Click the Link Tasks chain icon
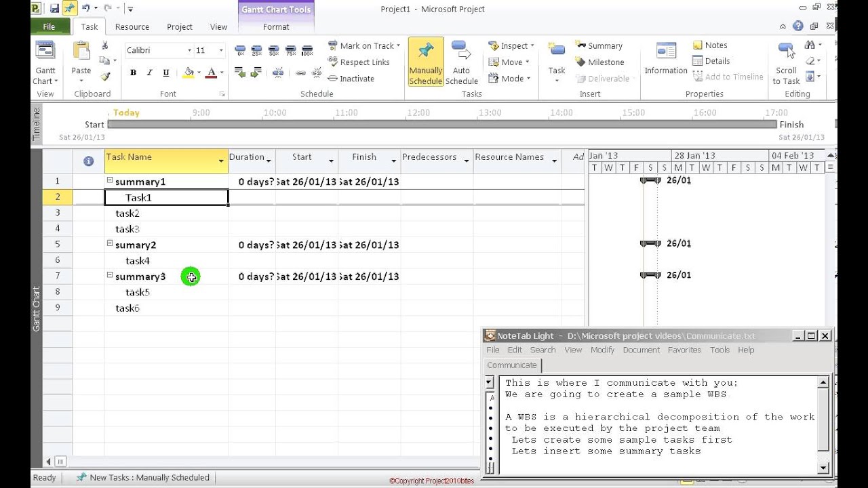 pyautogui.click(x=300, y=73)
